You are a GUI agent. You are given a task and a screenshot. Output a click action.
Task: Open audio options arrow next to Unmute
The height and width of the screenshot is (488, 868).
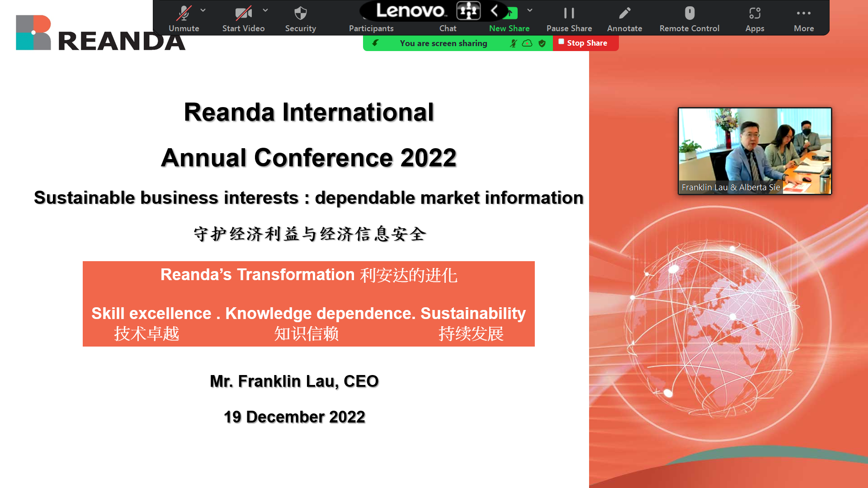203,10
